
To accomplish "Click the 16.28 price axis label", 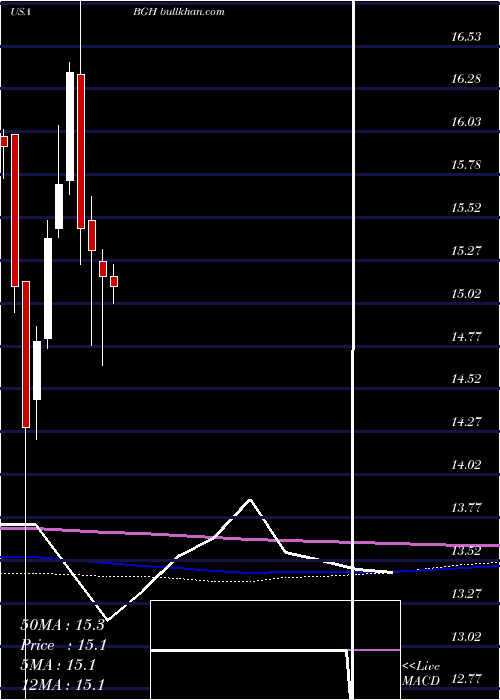I will click(466, 79).
